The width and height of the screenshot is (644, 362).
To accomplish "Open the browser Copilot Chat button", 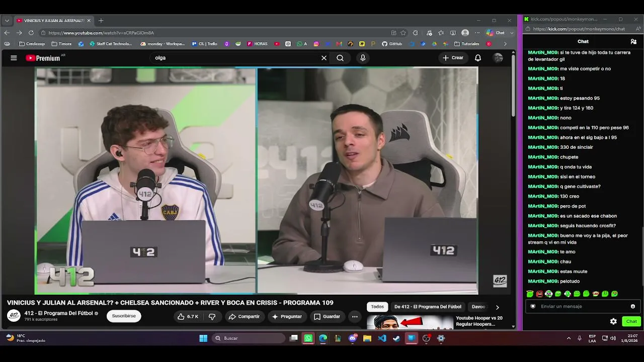I will click(496, 33).
